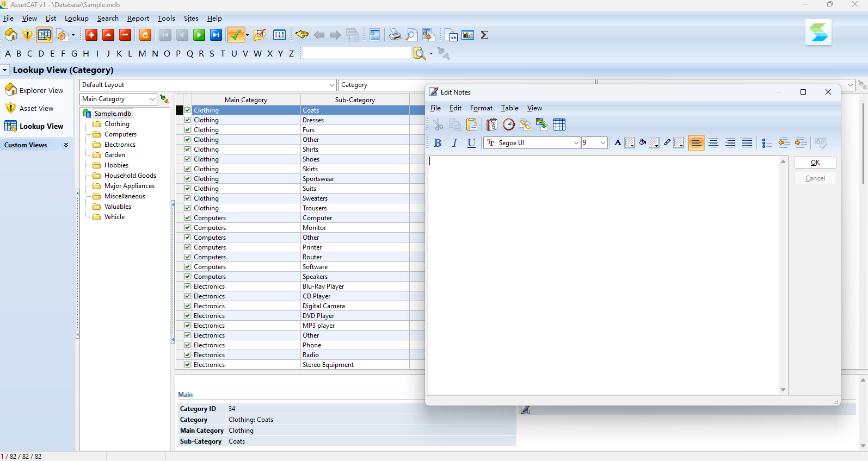The image size is (868, 461).
Task: Click the binoculars Find icon
Action: pyautogui.click(x=302, y=35)
